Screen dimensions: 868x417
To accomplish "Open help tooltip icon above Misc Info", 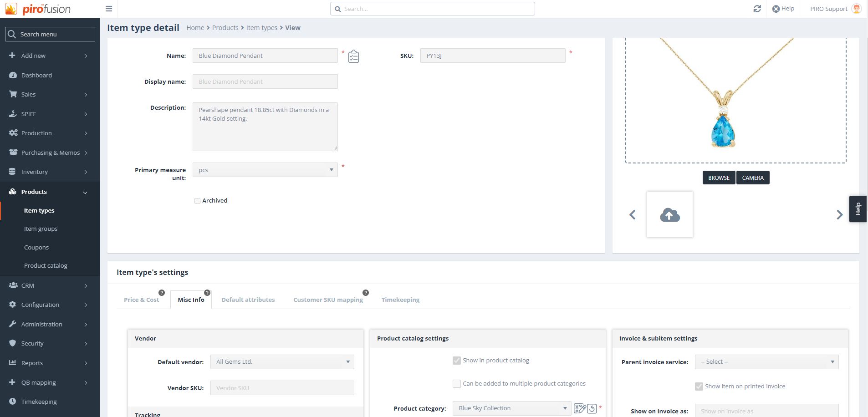I will point(207,293).
